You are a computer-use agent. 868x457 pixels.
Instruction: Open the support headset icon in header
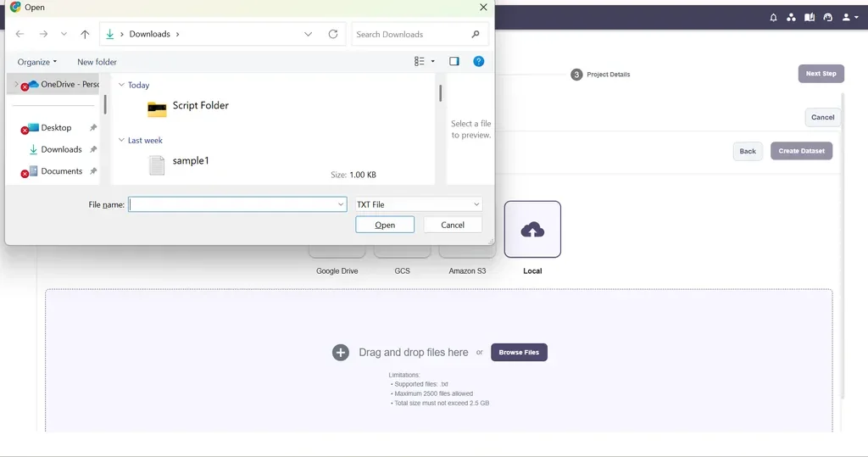[x=827, y=18]
